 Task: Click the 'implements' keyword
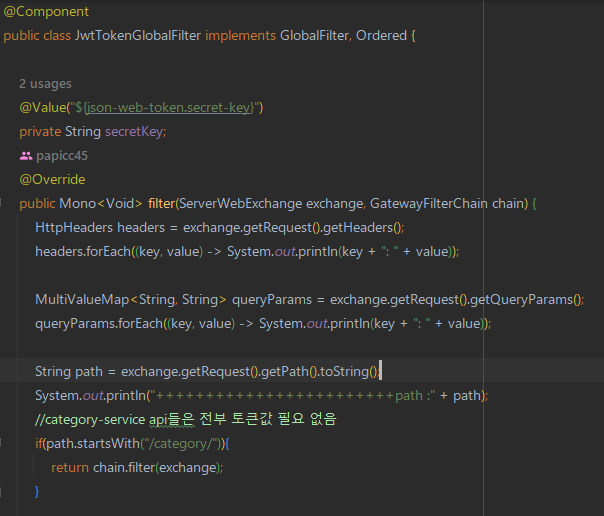click(x=240, y=35)
